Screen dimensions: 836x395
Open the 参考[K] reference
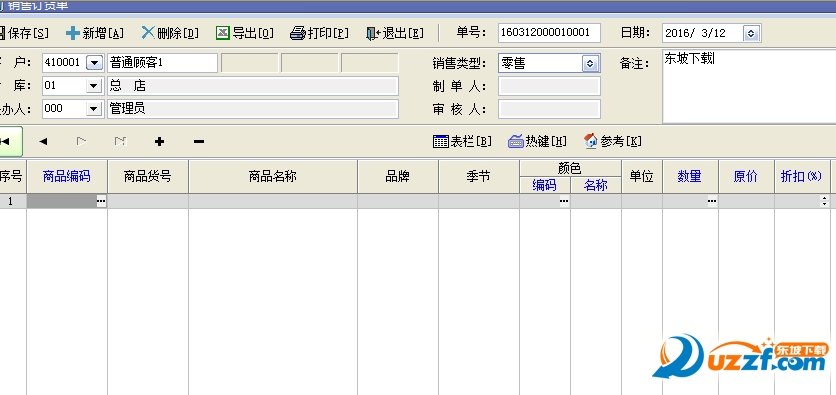613,141
